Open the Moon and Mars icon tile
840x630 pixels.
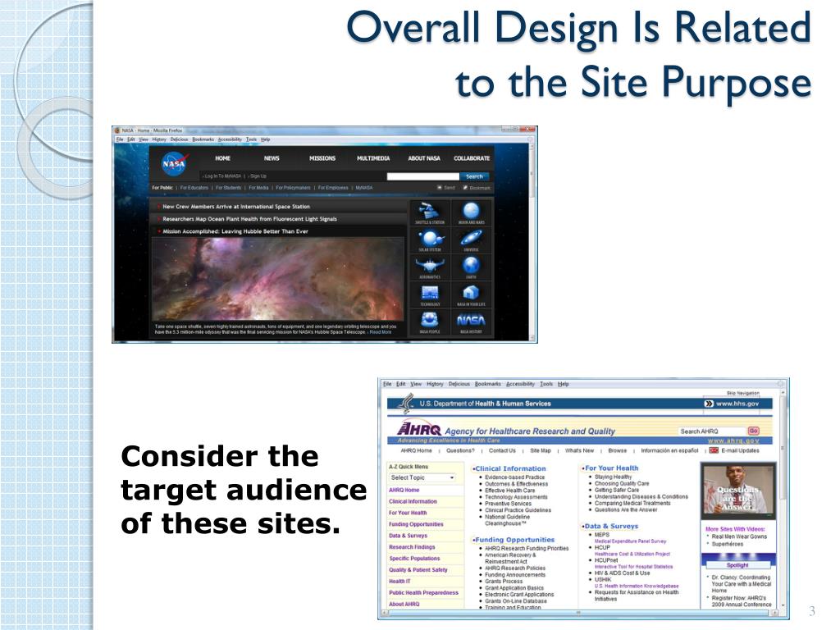(x=472, y=212)
